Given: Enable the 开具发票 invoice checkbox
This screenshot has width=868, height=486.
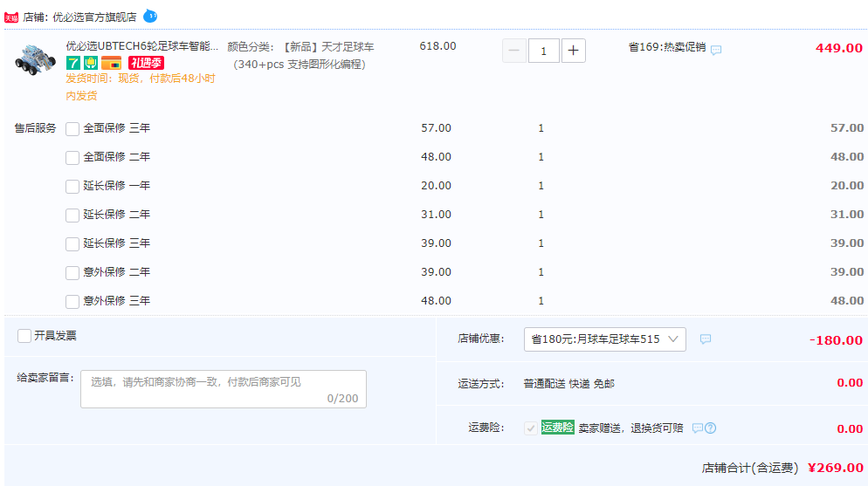Looking at the screenshot, I should point(24,336).
